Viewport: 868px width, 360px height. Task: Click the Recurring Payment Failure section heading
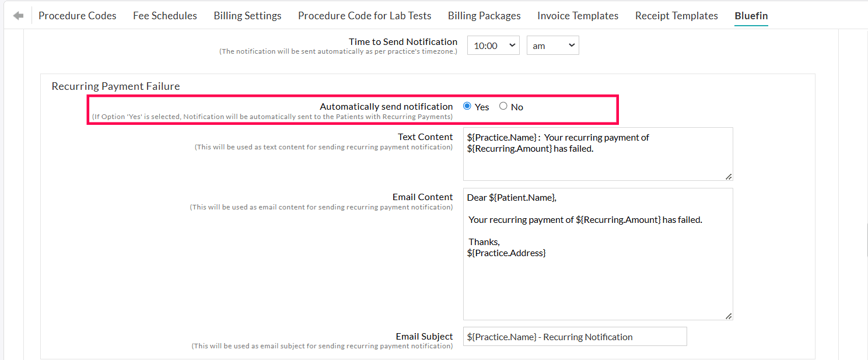coord(116,86)
